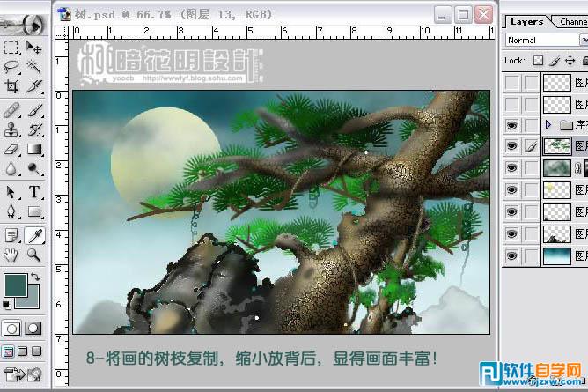Open the foreground color swatch
Viewport: 588px width, 392px height.
coord(14,285)
